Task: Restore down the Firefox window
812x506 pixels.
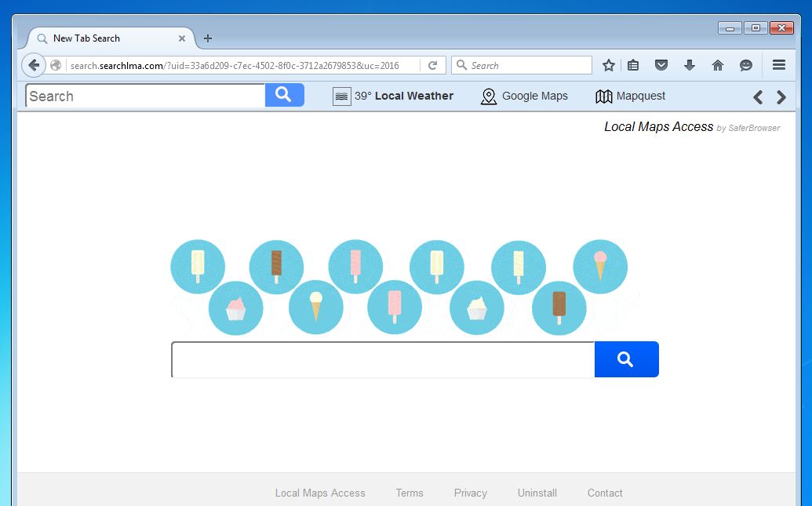Action: point(756,28)
